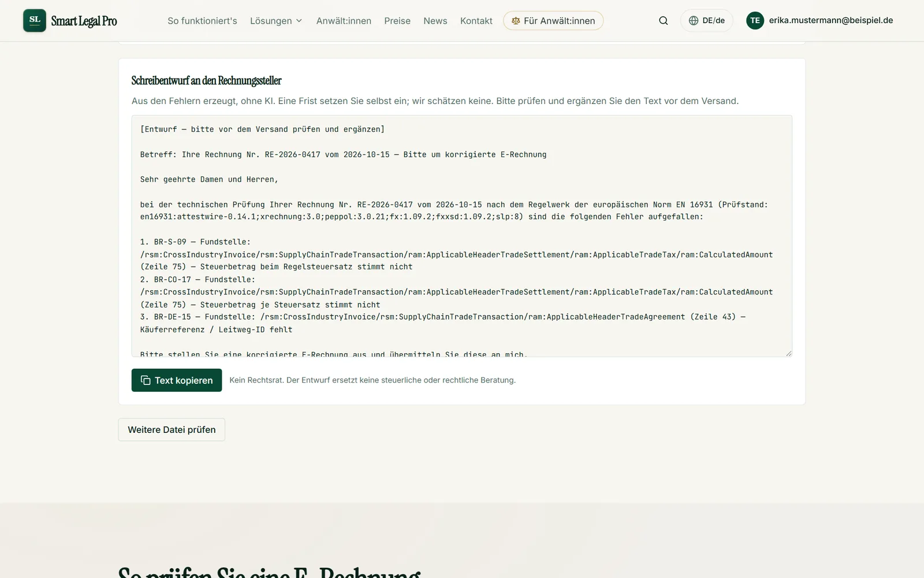Expand the Lösungen dropdown chevron
The width and height of the screenshot is (924, 578).
[x=299, y=21]
